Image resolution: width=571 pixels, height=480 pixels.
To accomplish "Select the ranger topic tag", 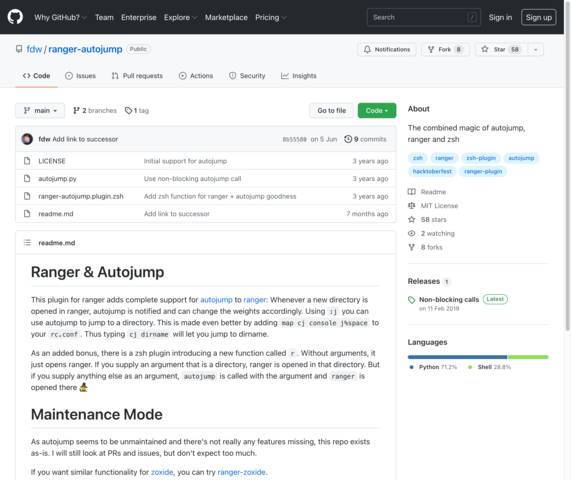I will [x=444, y=158].
